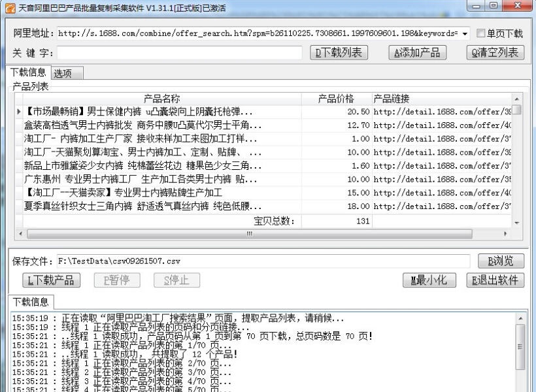Click the horizontal scrollbar left arrow
536x392 pixels.
[20, 234]
